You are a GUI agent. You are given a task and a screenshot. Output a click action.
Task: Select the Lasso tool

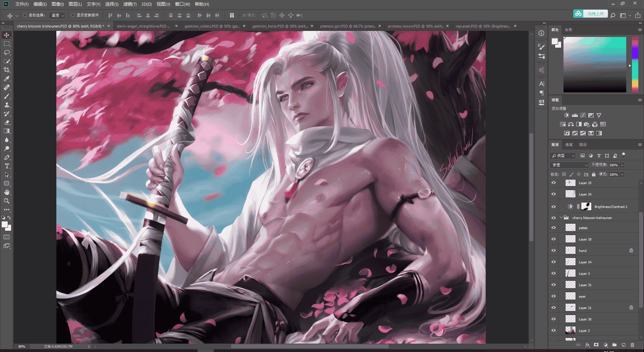tap(7, 52)
